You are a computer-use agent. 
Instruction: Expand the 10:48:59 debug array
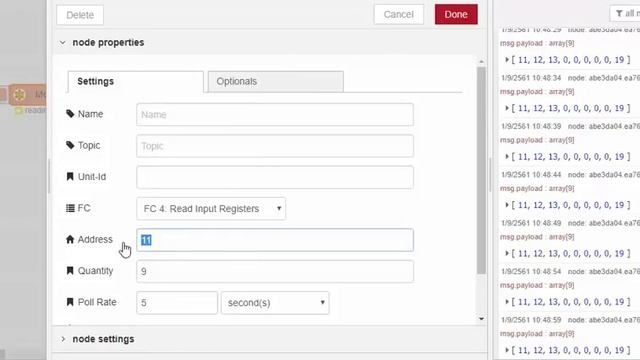click(507, 350)
